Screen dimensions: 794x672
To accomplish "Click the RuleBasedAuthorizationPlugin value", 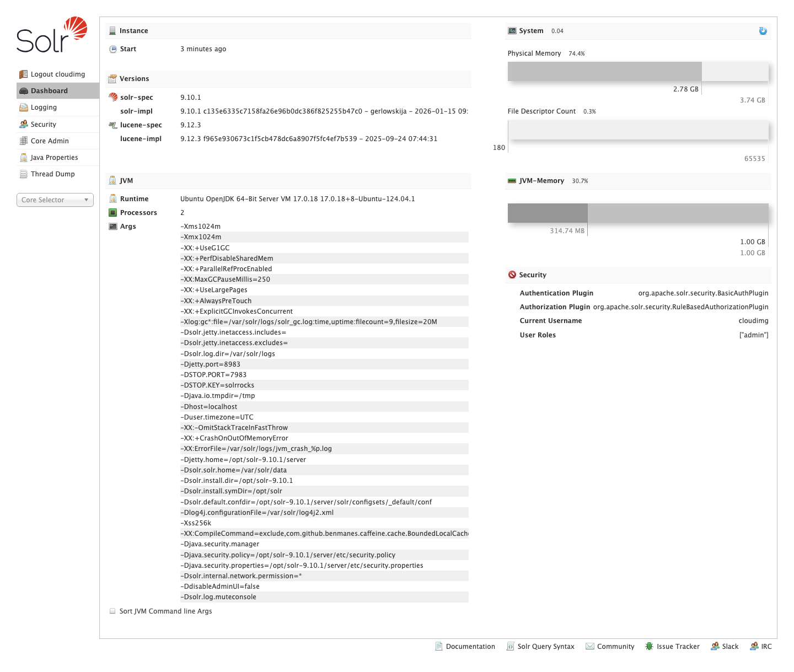I will click(x=680, y=307).
